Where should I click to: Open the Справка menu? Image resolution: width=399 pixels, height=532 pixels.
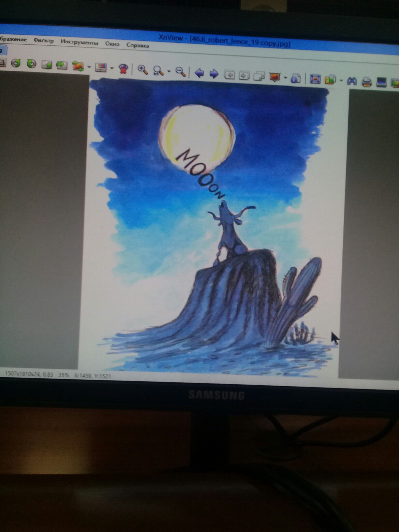pyautogui.click(x=138, y=45)
